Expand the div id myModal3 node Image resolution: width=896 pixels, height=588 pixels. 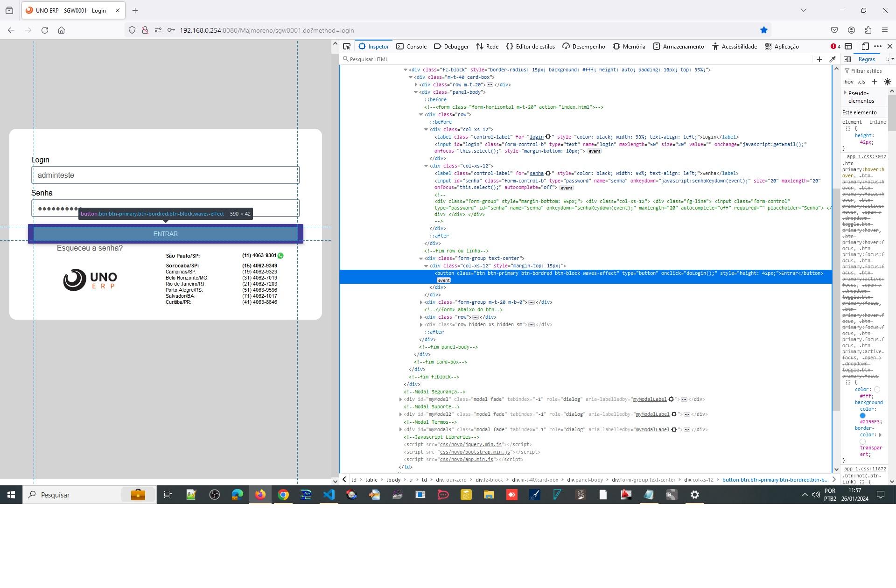(x=400, y=430)
